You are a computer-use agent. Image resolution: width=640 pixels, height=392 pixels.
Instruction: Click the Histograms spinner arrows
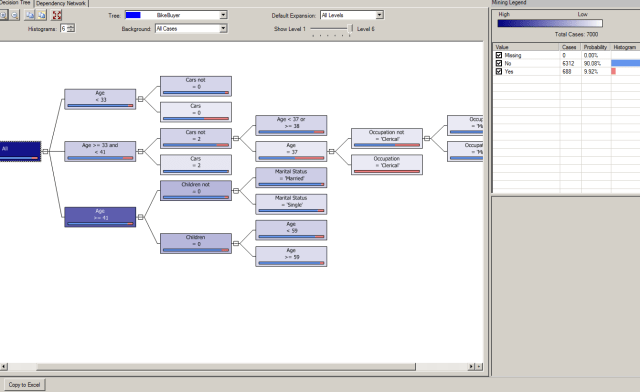tap(71, 28)
